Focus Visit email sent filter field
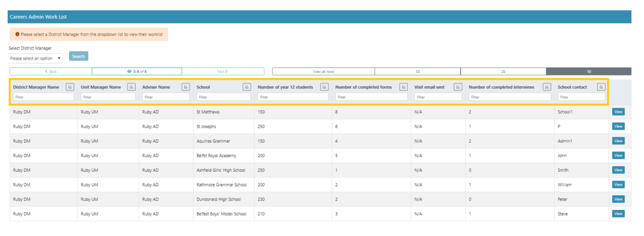The height and width of the screenshot is (236, 644). (438, 97)
